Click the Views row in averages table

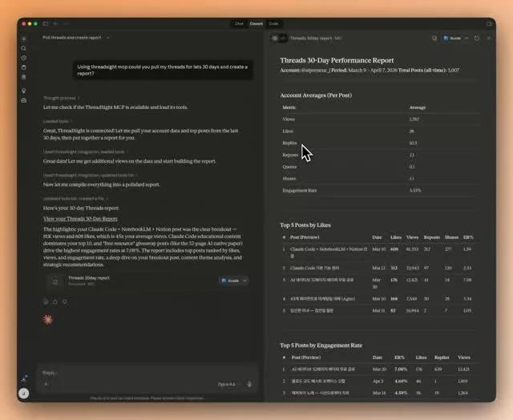(x=379, y=119)
